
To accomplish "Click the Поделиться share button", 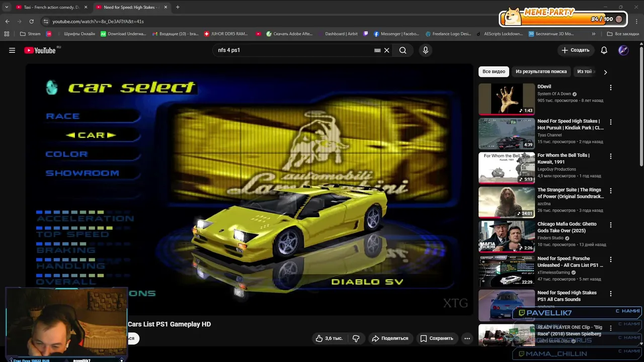I will pyautogui.click(x=390, y=338).
